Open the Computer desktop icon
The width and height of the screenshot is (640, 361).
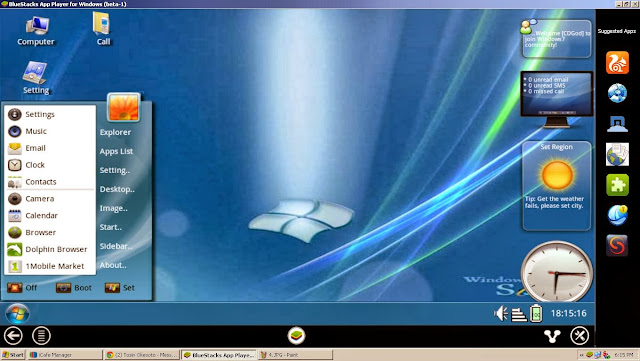(x=36, y=31)
